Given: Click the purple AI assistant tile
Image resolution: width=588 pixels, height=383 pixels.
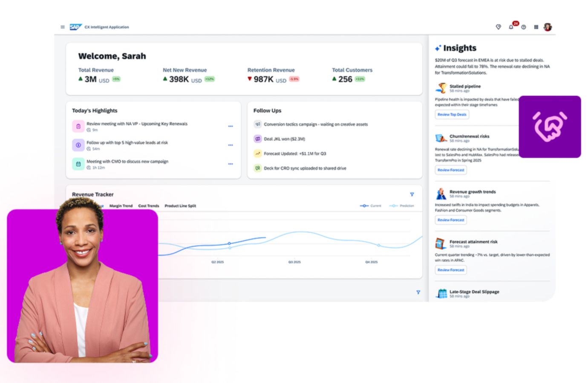Looking at the screenshot, I should point(550,127).
